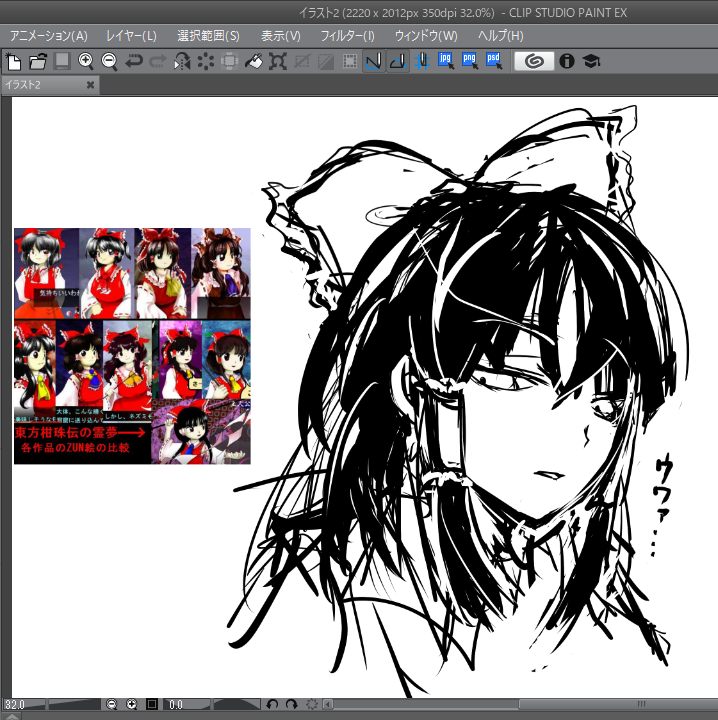718x720 pixels.
Task: Click the zoom out magnifier toolbar icon
Action: (110, 62)
